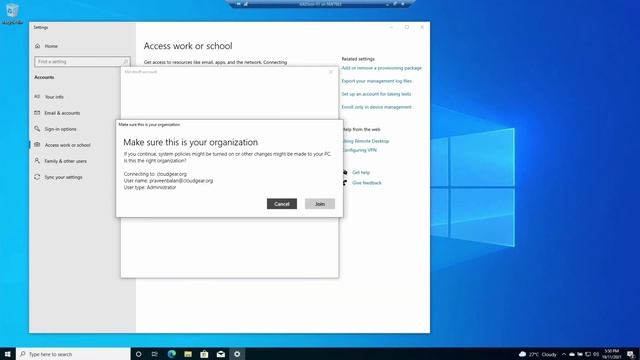Viewport: 640px width, 360px height.
Task: Open the Recycle Bin on desktop
Action: pyautogui.click(x=12, y=13)
